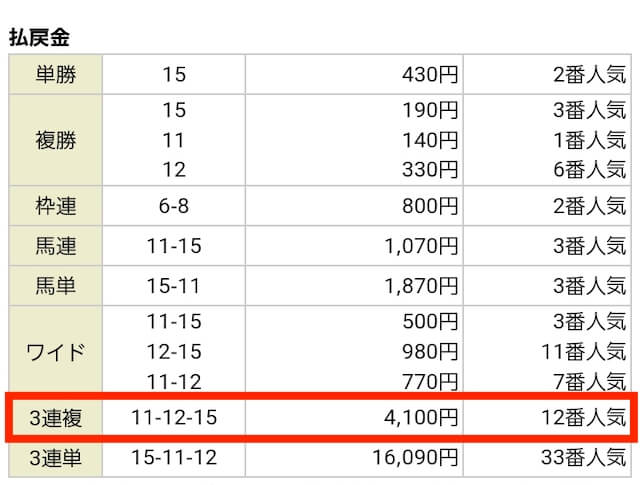The width and height of the screenshot is (640, 485).
Task: Select the 複勝 row label
Action: (56, 140)
